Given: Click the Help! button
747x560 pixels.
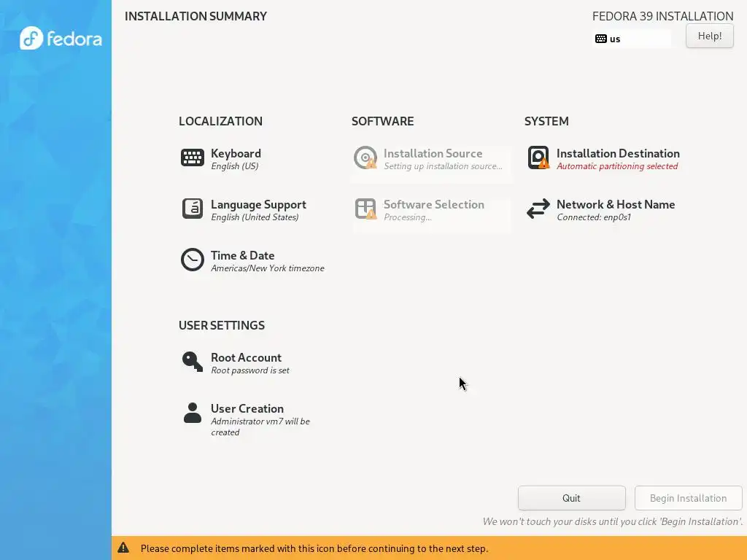Looking at the screenshot, I should click(x=709, y=36).
